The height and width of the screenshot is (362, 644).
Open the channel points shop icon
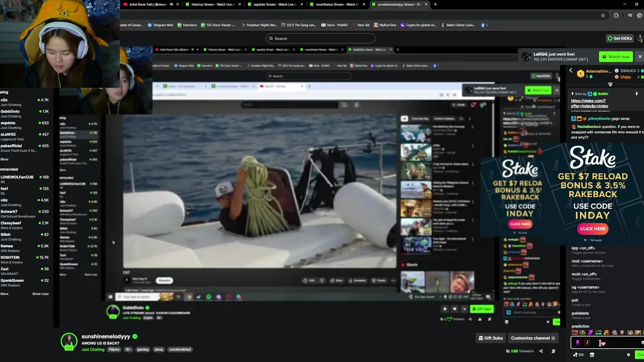[592, 354]
